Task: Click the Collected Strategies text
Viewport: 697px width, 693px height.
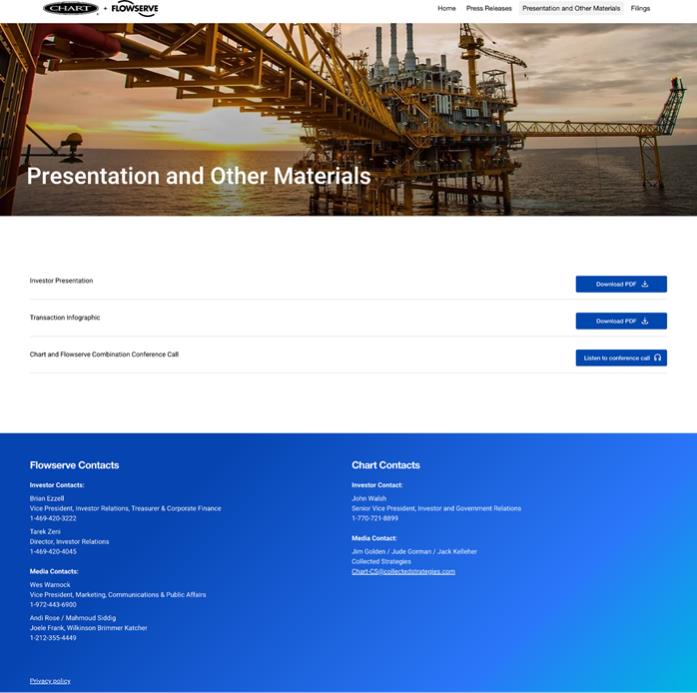Action: [x=381, y=561]
